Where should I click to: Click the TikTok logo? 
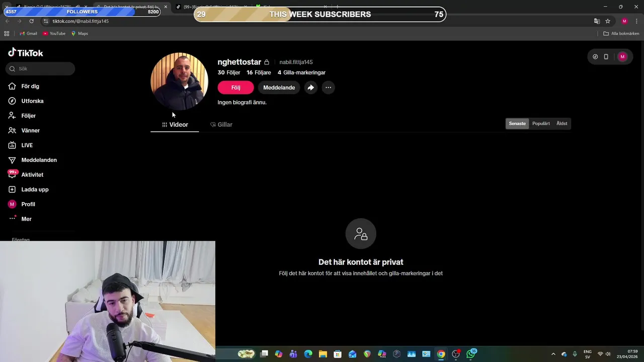pos(26,53)
